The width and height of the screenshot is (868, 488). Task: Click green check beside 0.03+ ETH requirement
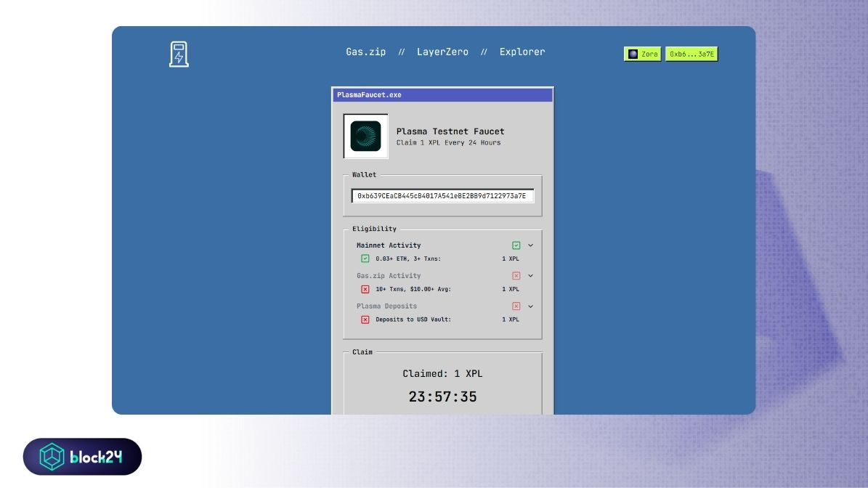[x=365, y=259]
